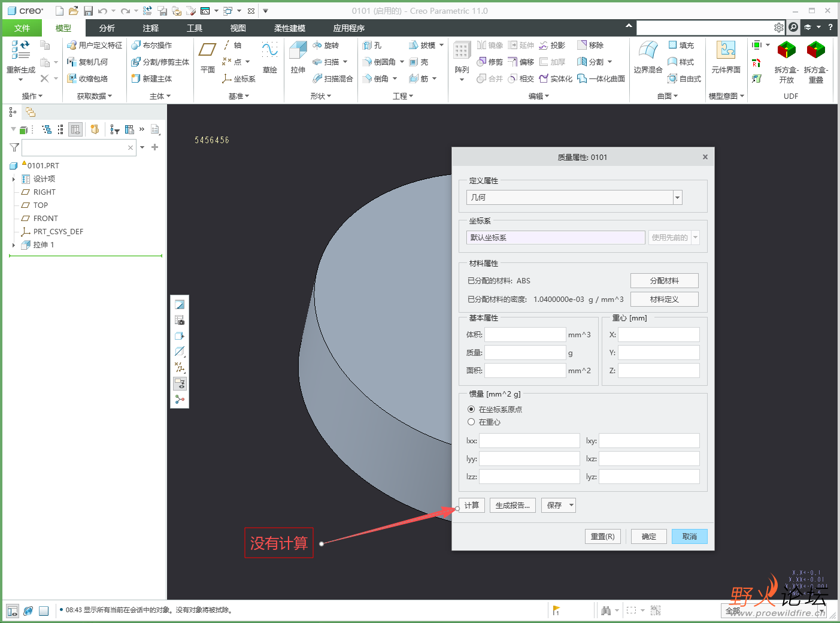Open the 保存 dropdown arrow
The image size is (840, 623).
[571, 505]
